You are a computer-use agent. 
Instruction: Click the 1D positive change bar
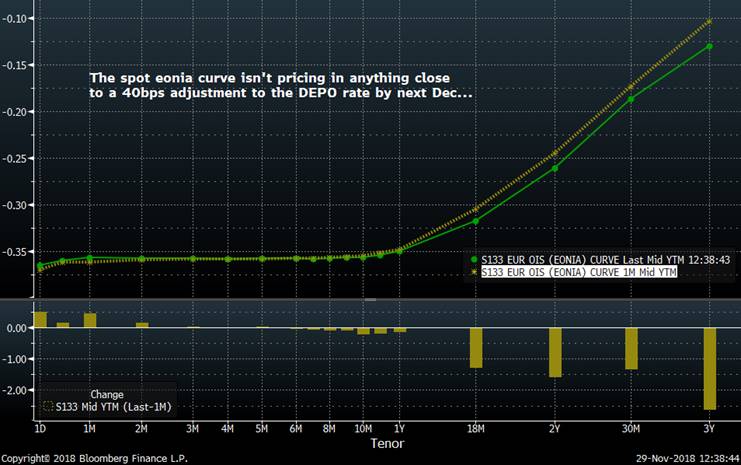pyautogui.click(x=40, y=319)
